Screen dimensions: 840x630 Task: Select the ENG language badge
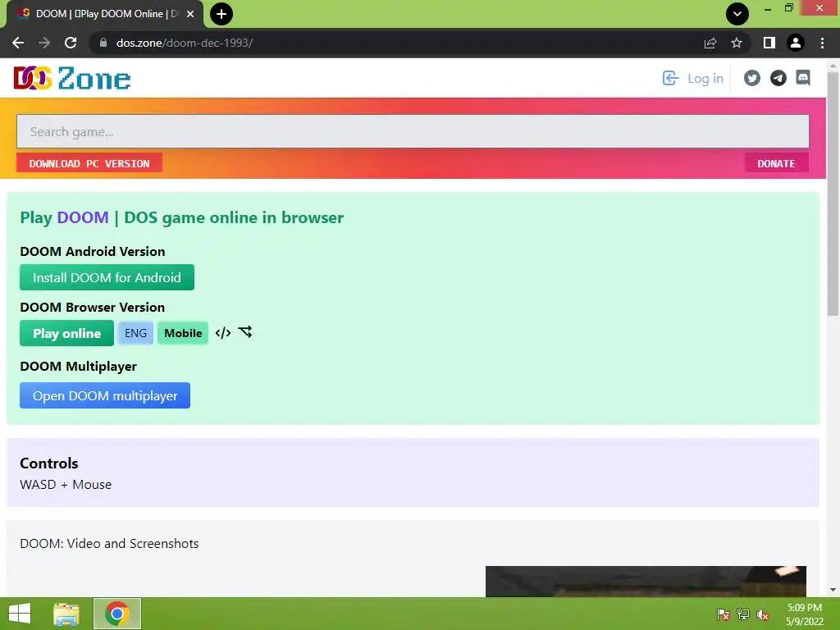click(135, 333)
